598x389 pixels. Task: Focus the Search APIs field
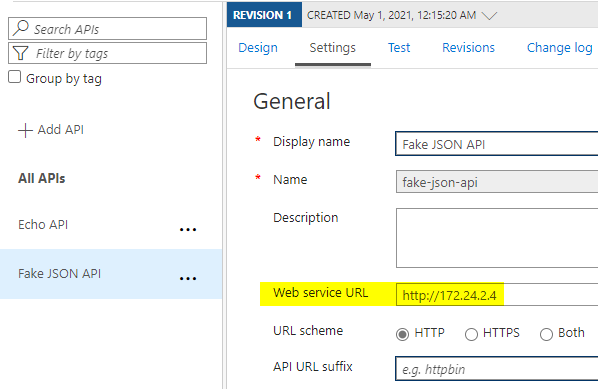108,28
